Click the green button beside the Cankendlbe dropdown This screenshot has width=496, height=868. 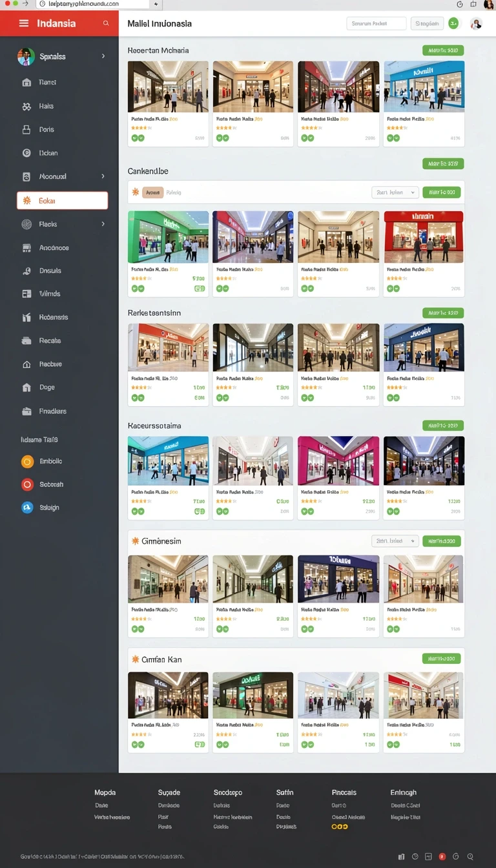442,192
